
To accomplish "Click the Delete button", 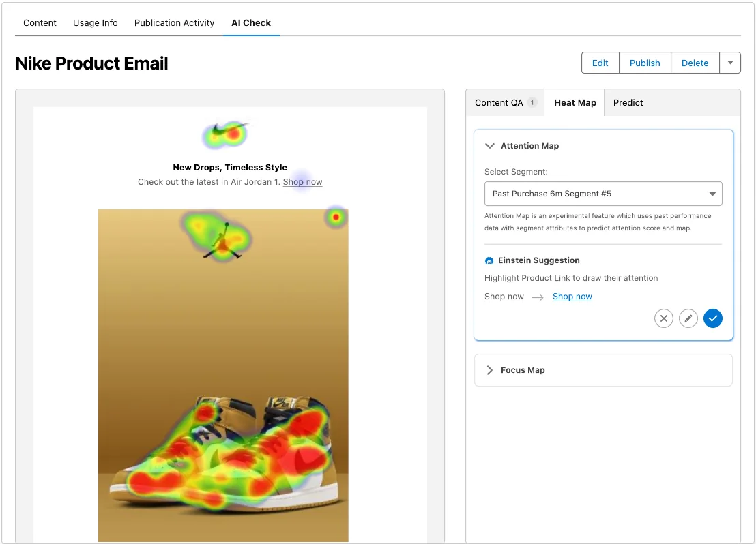I will 695,63.
